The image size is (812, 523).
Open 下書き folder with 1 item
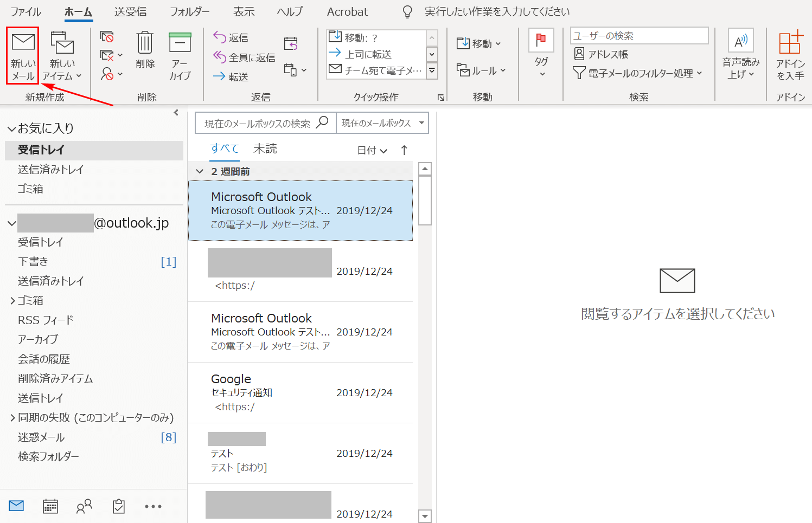click(x=94, y=262)
